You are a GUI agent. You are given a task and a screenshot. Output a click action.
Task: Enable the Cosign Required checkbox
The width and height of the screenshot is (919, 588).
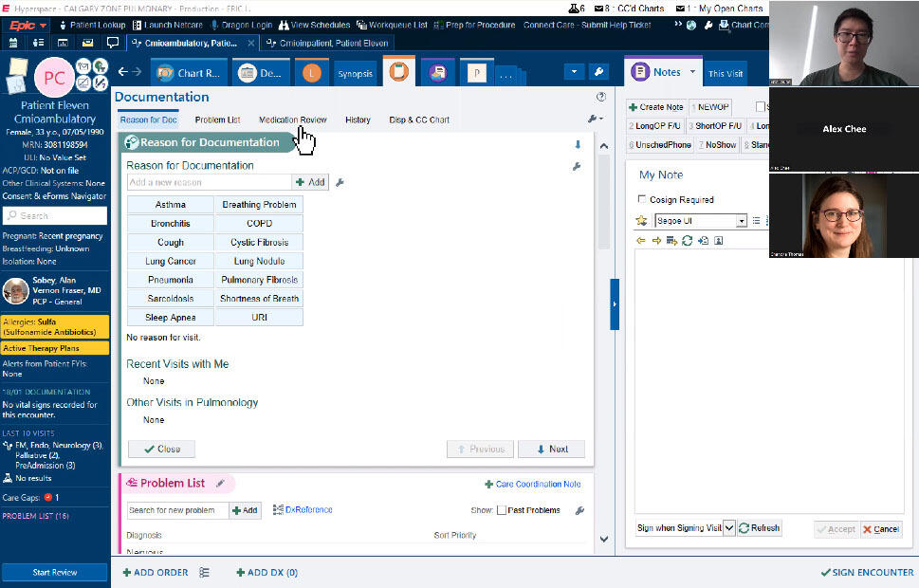point(643,200)
